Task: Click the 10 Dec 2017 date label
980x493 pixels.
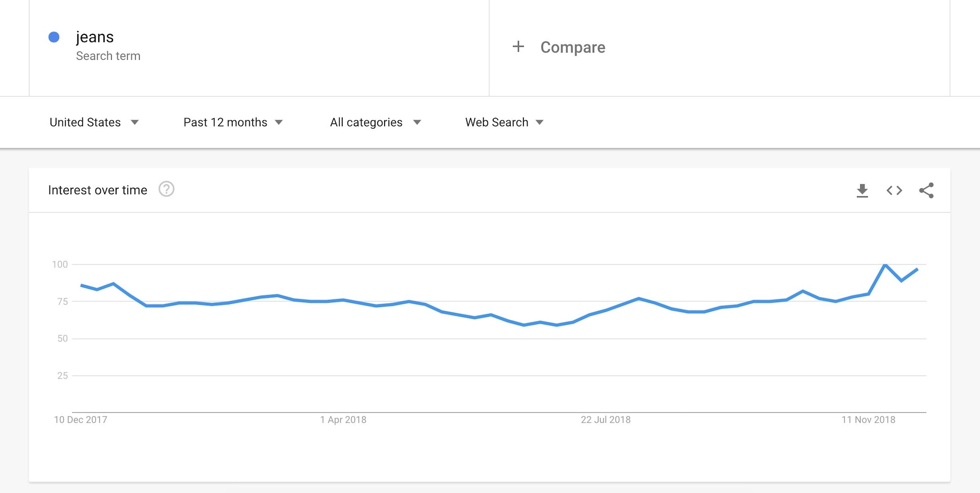Action: pos(81,420)
